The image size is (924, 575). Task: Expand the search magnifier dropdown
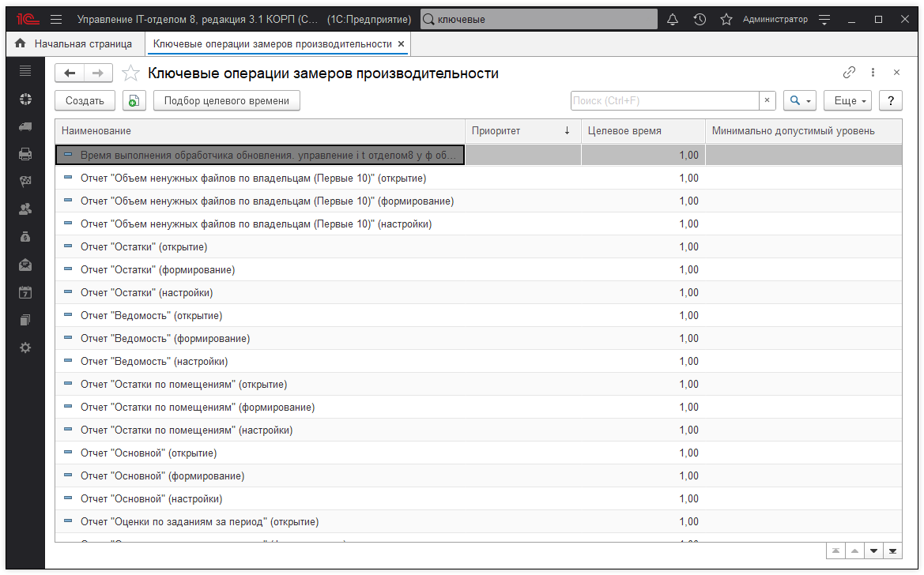(799, 101)
